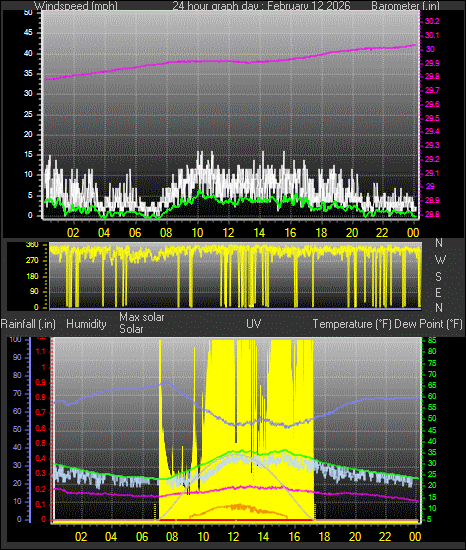The image size is (466, 550).
Task: Click the 'W' wind direction letter
Action: click(x=440, y=260)
